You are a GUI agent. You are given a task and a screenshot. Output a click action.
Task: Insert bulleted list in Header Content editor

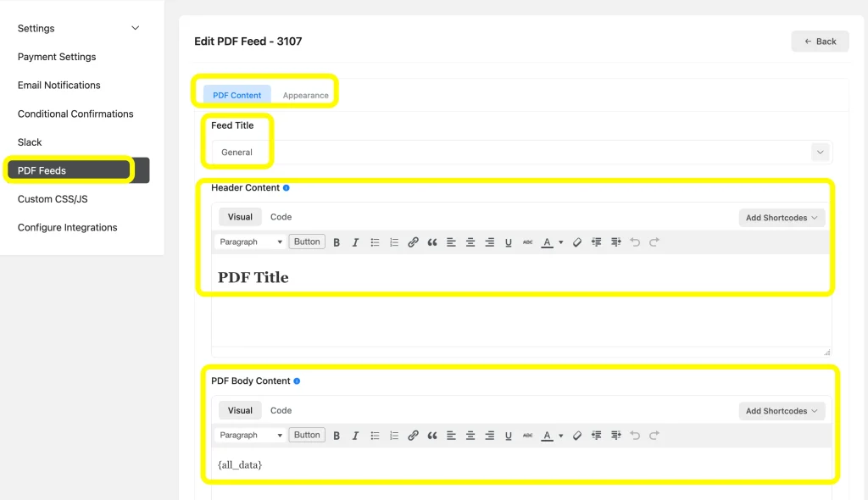[375, 242]
